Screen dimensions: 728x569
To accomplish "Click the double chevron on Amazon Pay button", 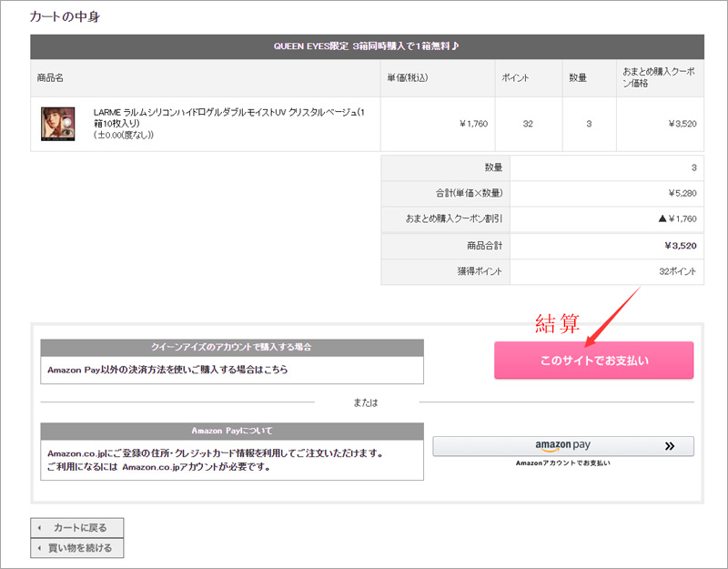I will tap(670, 446).
